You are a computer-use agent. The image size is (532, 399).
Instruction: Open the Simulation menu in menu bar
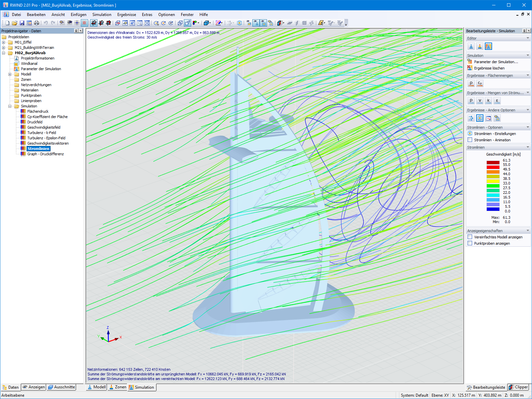point(102,15)
